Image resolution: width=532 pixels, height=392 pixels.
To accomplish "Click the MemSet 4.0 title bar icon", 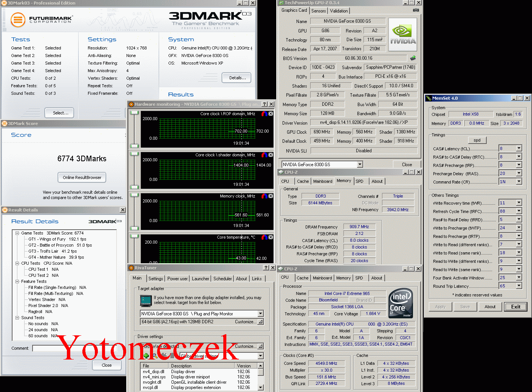I will (429, 98).
